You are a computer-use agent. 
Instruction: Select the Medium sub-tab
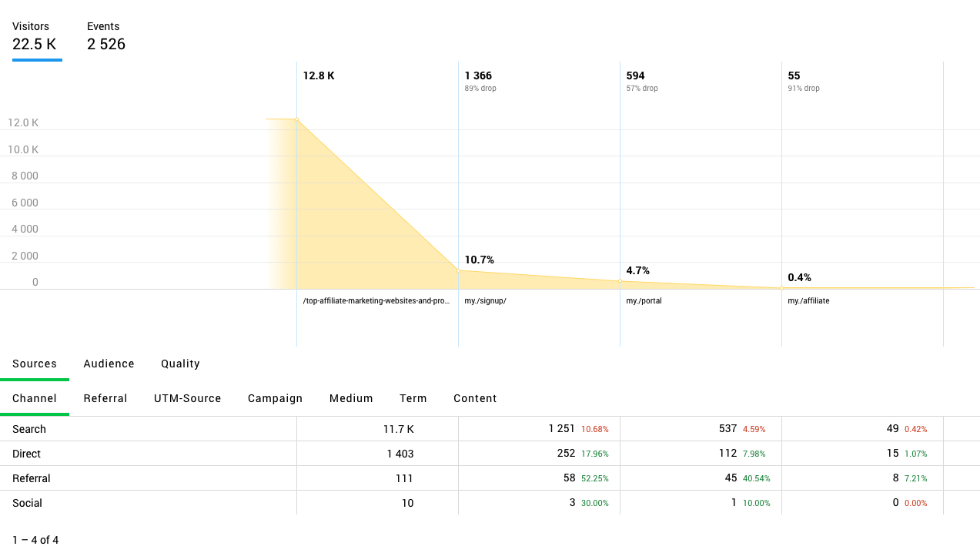[x=351, y=398]
